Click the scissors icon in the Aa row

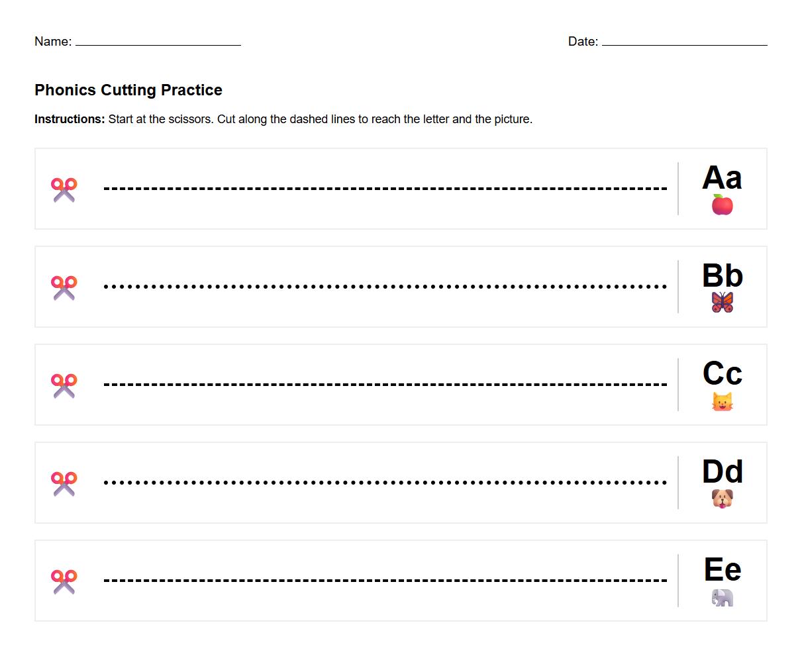[x=64, y=189]
